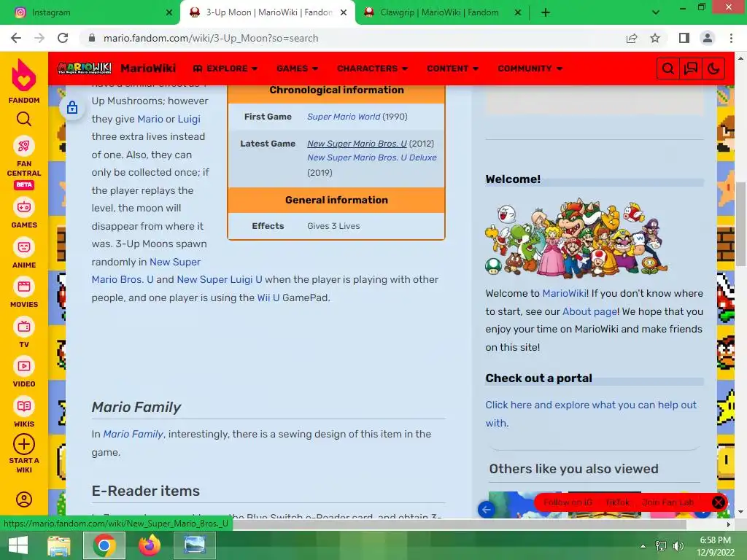Open Firefox from the taskbar
The width and height of the screenshot is (747, 560).
point(150,545)
